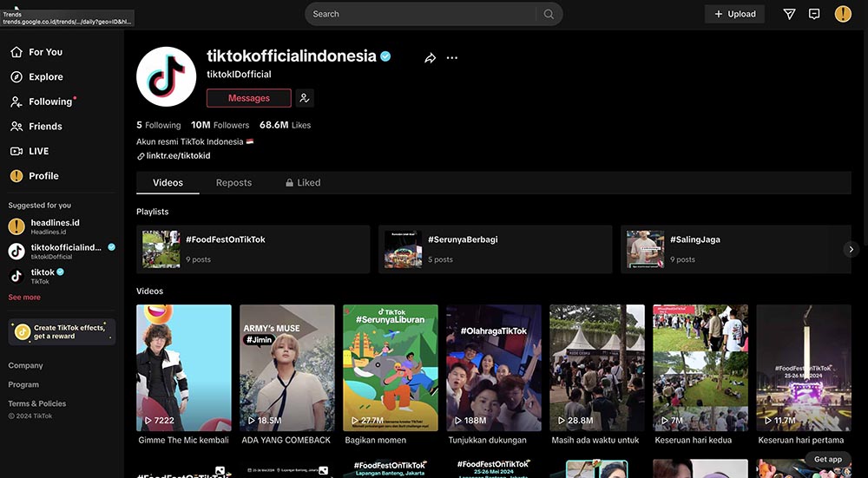Click the playlists next arrow chevron
This screenshot has width=868, height=478.
tap(852, 250)
